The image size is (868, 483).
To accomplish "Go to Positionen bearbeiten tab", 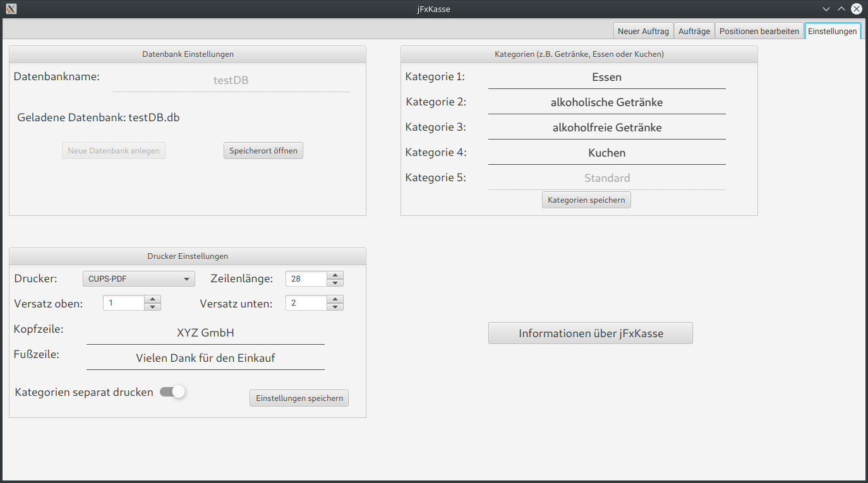I will [759, 31].
